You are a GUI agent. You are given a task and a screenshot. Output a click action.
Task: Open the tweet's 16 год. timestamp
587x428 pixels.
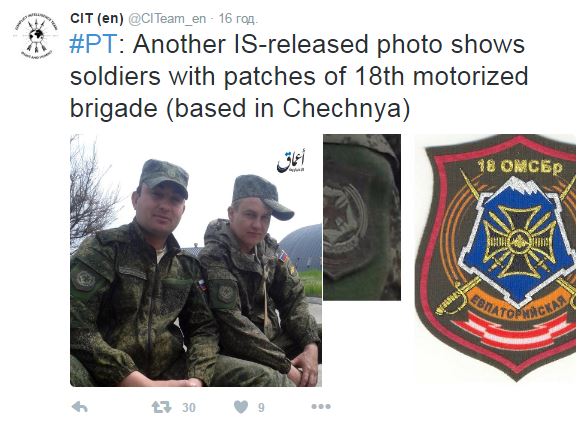click(238, 19)
